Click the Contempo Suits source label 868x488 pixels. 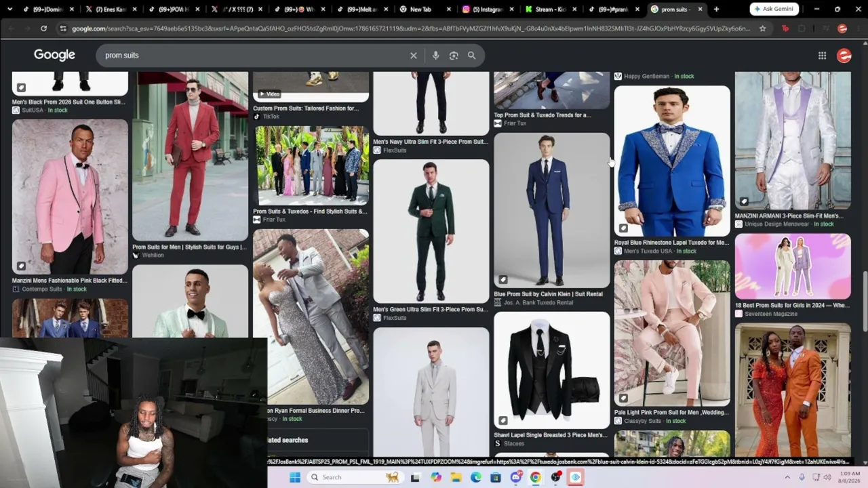(42, 289)
